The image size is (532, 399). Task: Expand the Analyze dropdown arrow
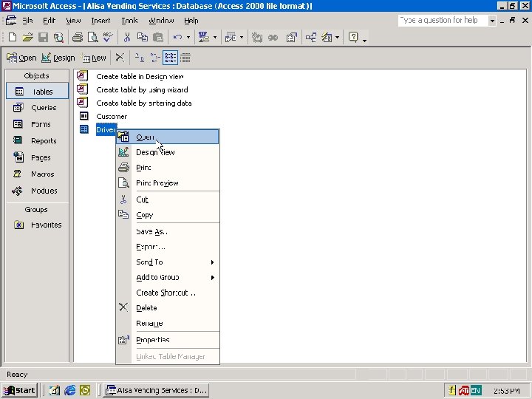click(x=242, y=38)
